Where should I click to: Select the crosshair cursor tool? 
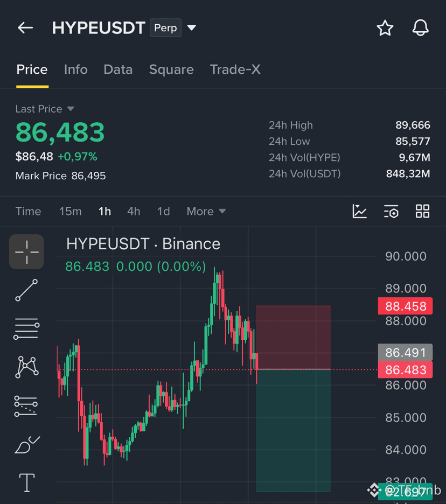(x=27, y=251)
